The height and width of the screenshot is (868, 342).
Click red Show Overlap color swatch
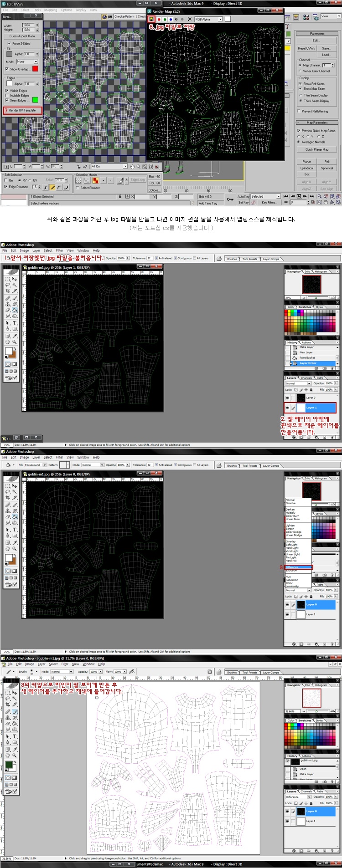click(35, 69)
